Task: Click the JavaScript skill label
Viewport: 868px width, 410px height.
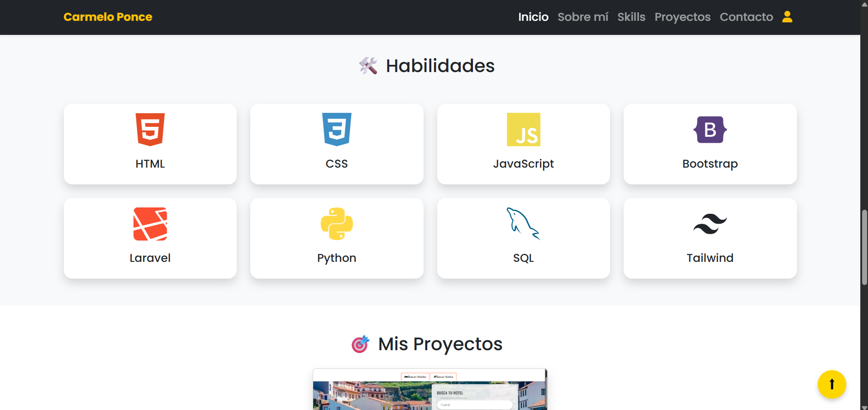Action: [x=524, y=164]
